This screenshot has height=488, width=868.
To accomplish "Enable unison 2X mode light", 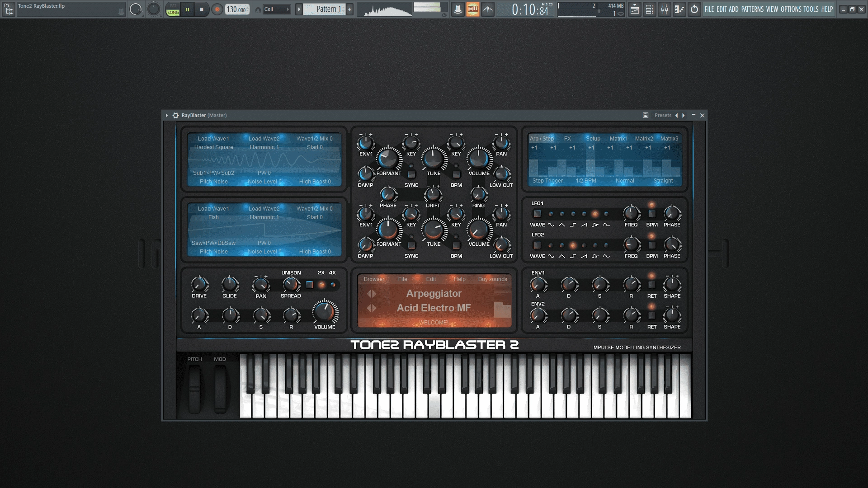I will coord(322,285).
